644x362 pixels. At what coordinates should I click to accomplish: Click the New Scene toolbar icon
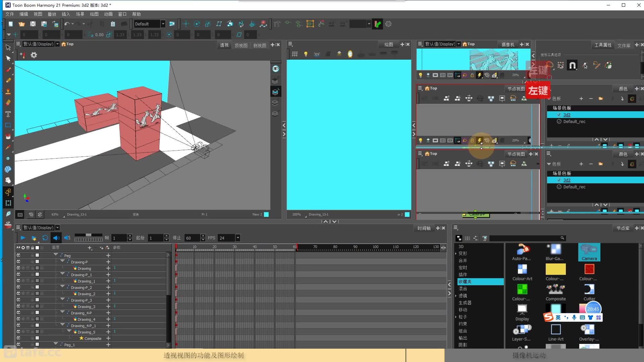click(x=11, y=24)
